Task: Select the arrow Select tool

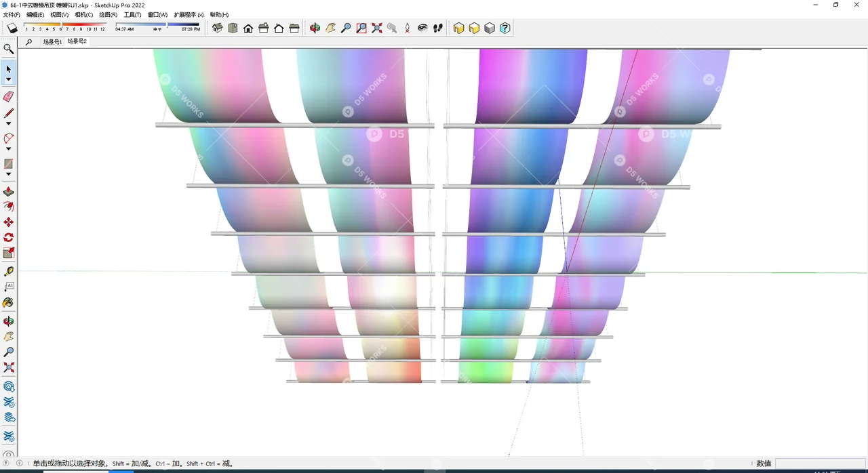Action: click(9, 69)
